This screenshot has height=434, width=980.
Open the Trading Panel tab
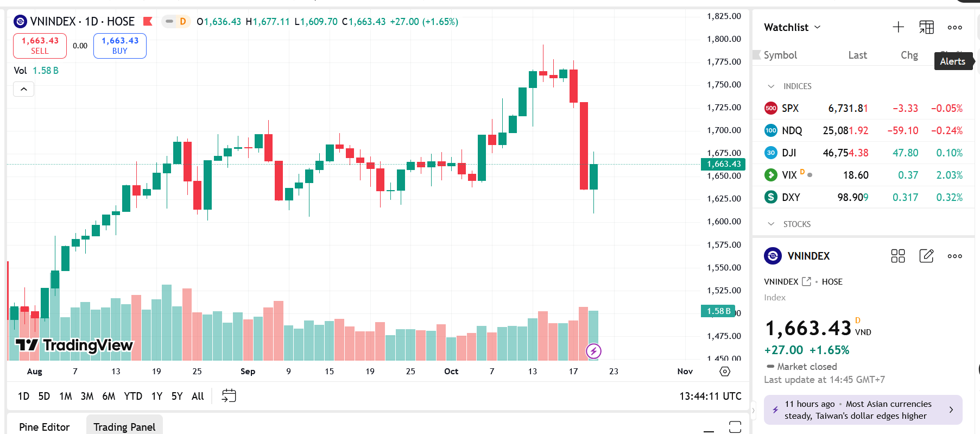(x=124, y=427)
